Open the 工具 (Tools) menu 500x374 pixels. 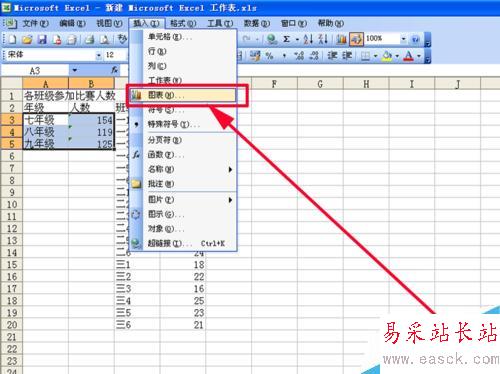[220, 23]
